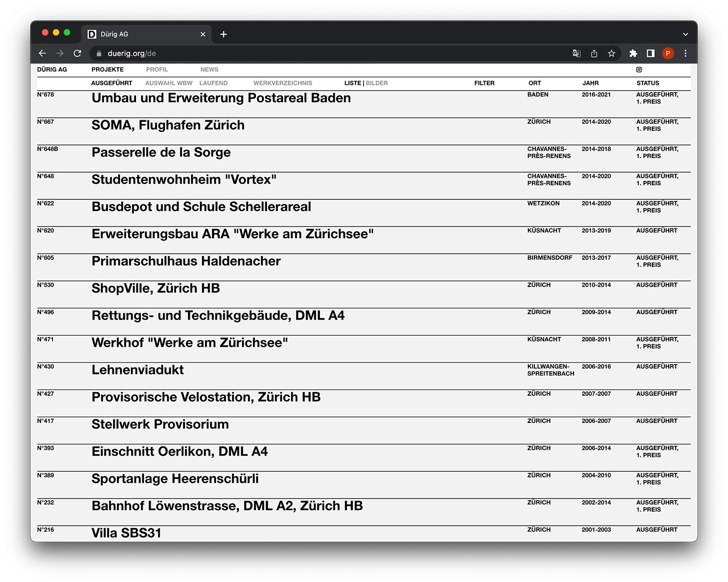
Task: Show LAUFEND projects
Action: (214, 83)
